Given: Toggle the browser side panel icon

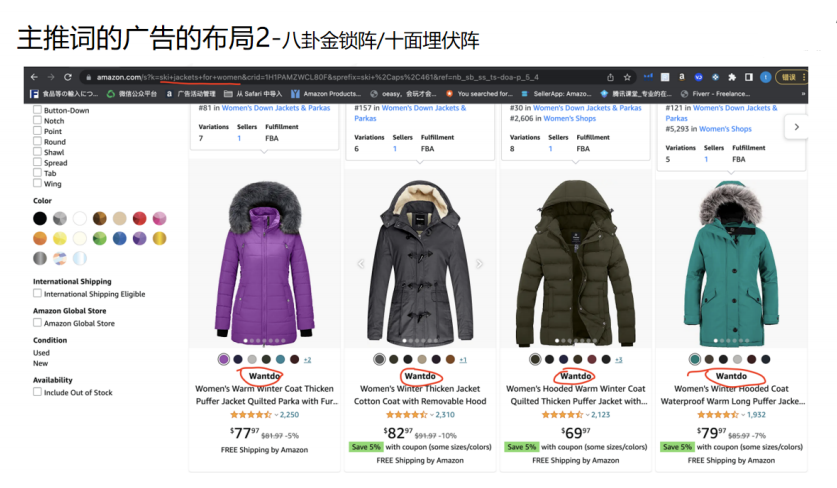Looking at the screenshot, I should point(748,77).
